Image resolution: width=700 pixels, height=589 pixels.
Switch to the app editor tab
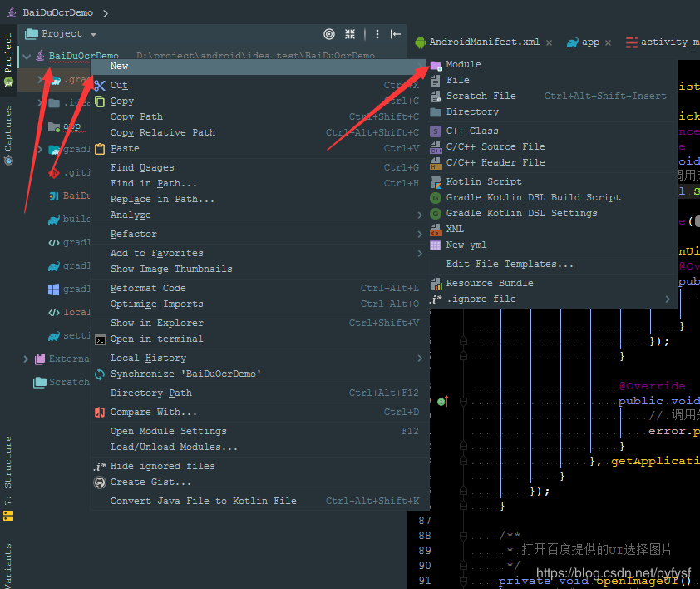(584, 42)
